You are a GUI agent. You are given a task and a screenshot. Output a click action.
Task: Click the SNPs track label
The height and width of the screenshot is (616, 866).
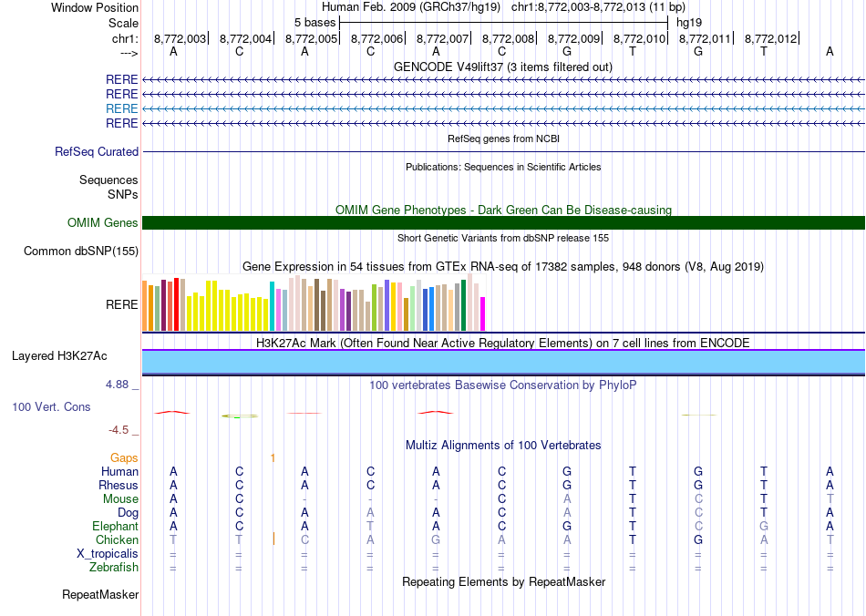click(x=123, y=194)
